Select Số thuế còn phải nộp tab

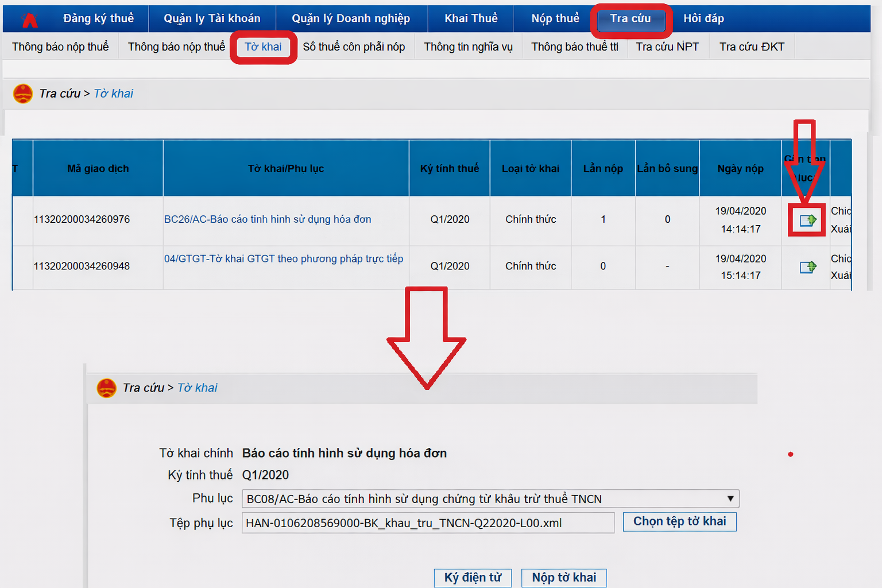(354, 47)
